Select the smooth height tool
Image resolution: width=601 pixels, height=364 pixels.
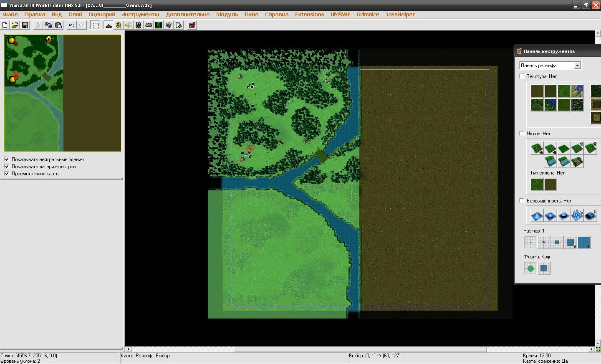(x=591, y=215)
